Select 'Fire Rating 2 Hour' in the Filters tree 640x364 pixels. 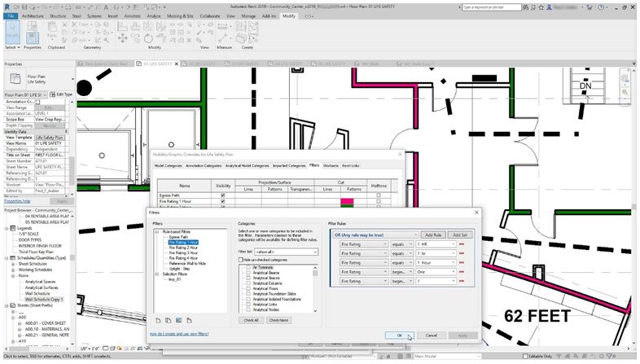pos(183,248)
